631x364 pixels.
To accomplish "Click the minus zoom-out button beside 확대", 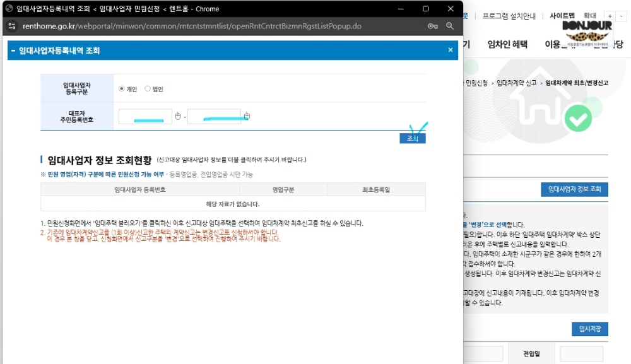I will coord(621,16).
